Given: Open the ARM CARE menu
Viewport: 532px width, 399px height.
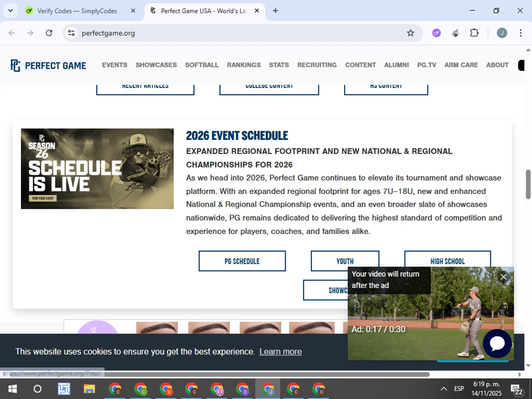Looking at the screenshot, I should (x=461, y=65).
